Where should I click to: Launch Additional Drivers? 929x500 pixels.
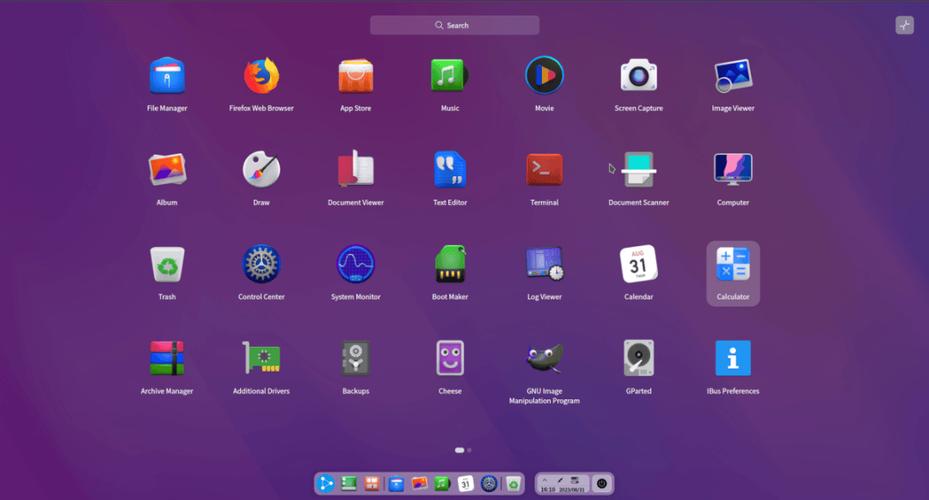pos(261,358)
